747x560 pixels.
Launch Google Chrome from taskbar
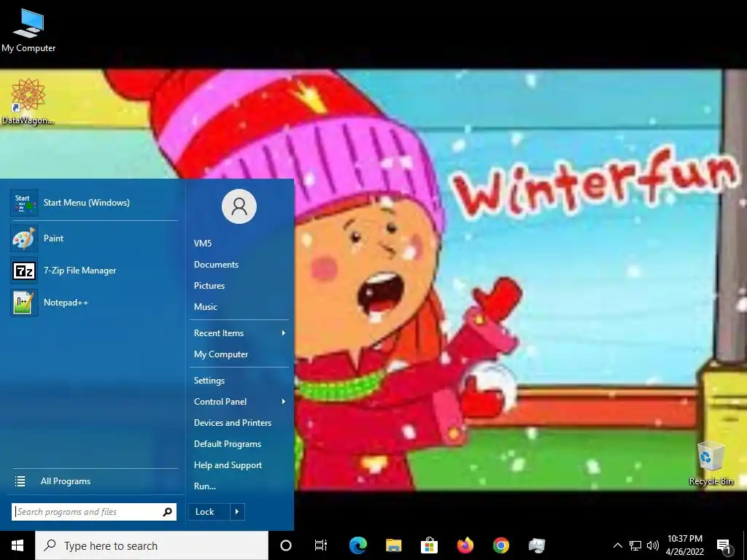pyautogui.click(x=500, y=545)
